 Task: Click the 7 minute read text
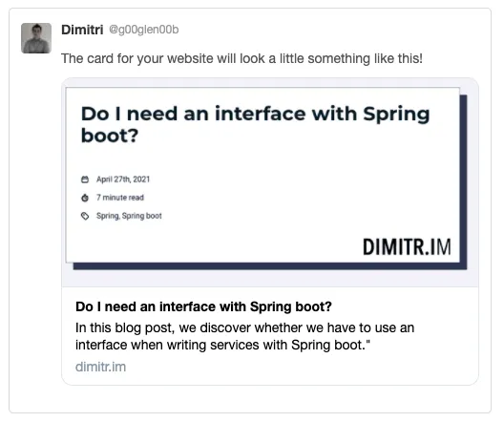pos(120,198)
